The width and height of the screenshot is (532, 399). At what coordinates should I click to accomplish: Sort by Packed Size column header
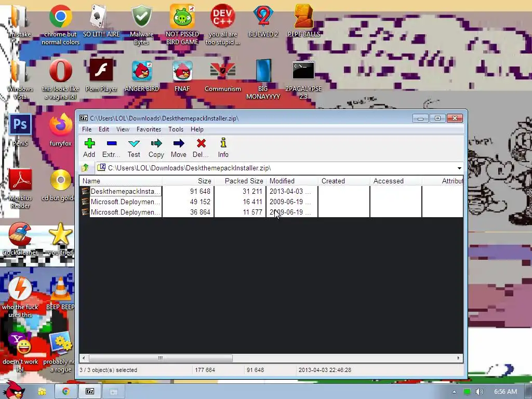pos(240,181)
